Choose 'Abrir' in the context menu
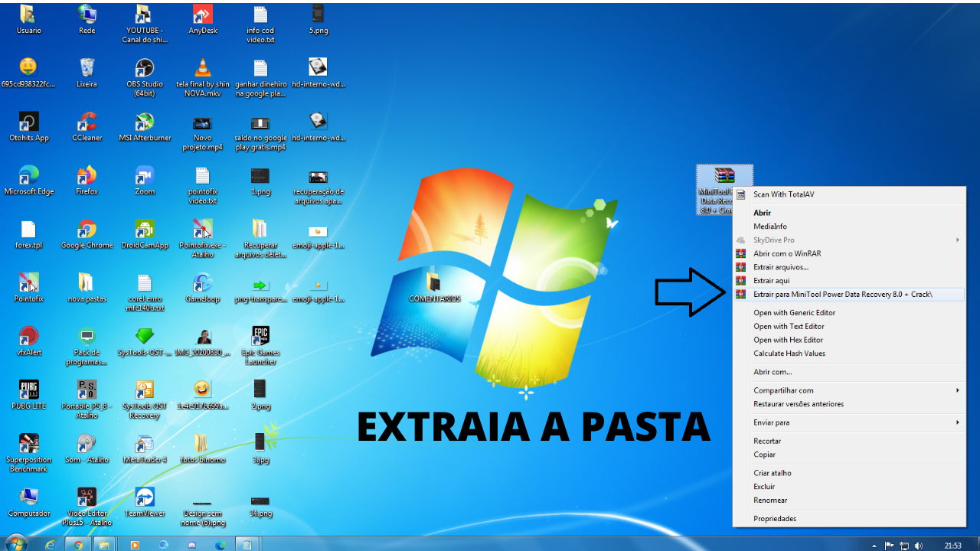This screenshot has width=980, height=551. pyautogui.click(x=849, y=213)
